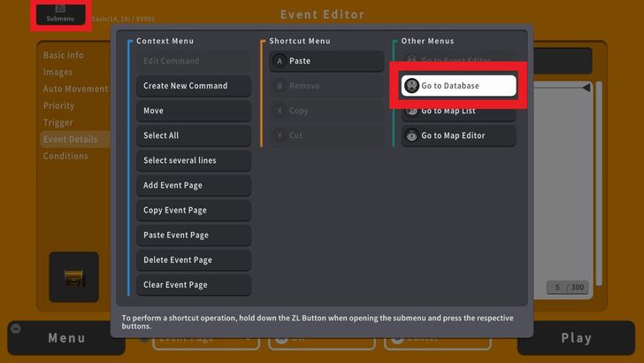Paste Event Page from the menu

pos(193,235)
